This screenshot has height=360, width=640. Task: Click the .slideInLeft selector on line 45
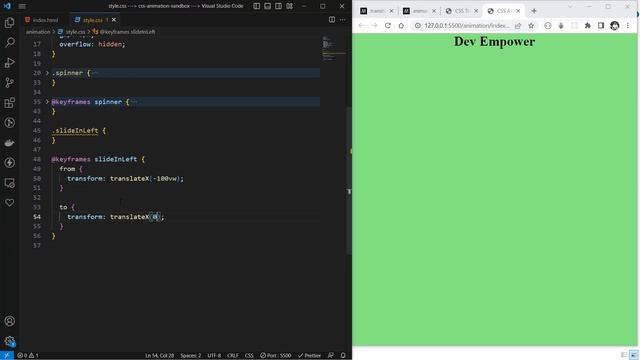[x=75, y=131]
